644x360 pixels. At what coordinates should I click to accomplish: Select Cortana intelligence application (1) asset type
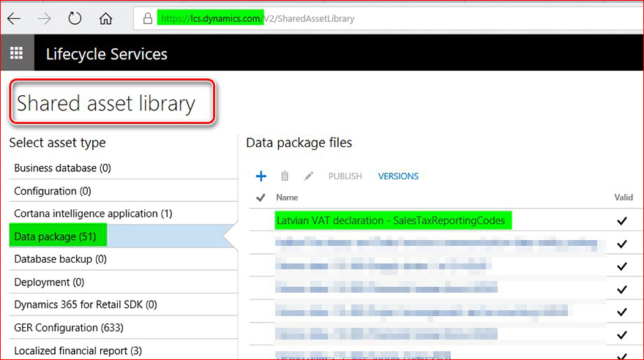pos(123,214)
